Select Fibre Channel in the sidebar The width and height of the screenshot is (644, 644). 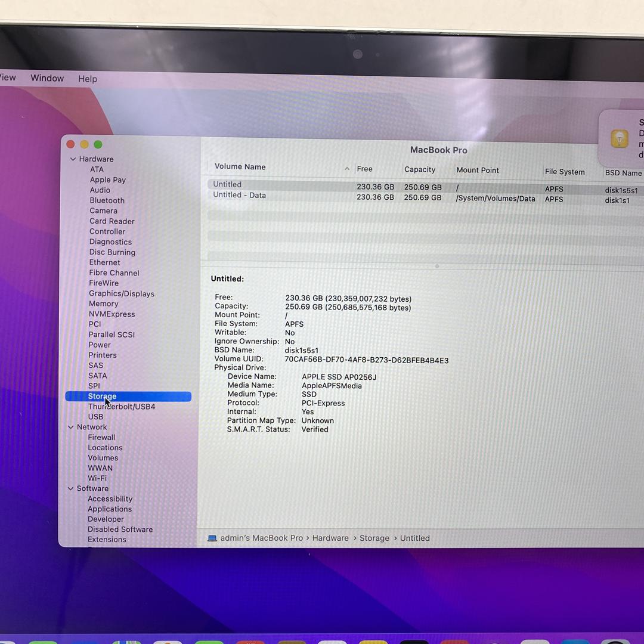coord(114,273)
